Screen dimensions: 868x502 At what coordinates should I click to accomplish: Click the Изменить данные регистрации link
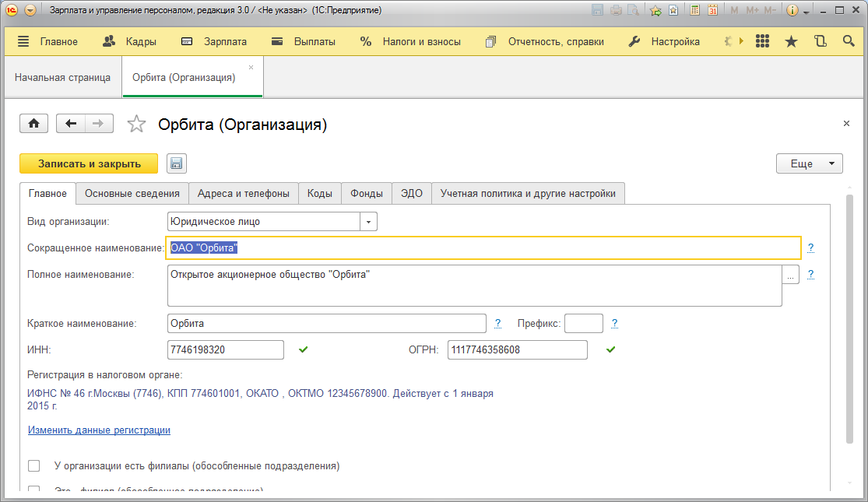[99, 430]
